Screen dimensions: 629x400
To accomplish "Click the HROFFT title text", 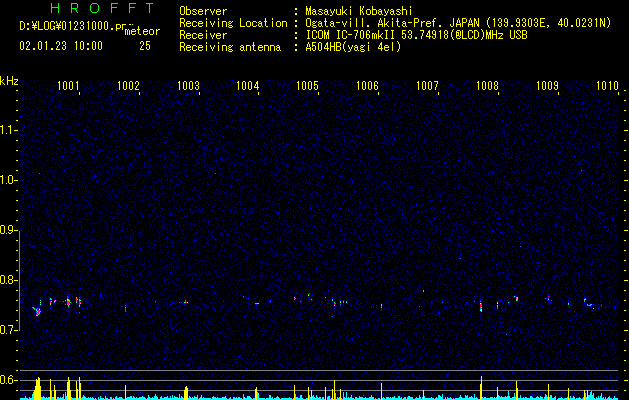I will click(103, 8).
